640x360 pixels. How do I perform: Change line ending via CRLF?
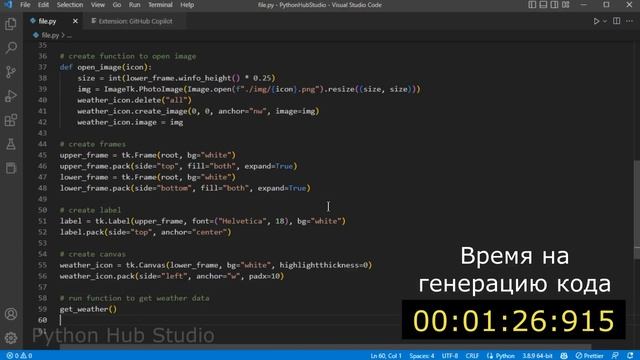click(x=472, y=356)
